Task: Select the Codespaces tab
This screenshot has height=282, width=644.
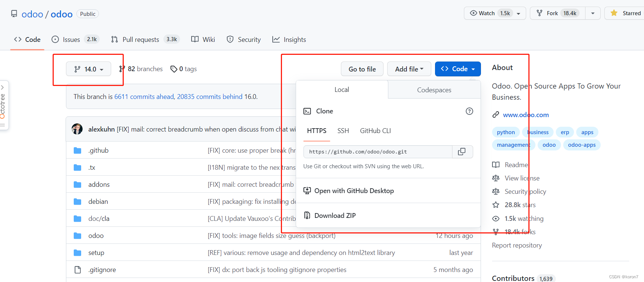Action: (x=434, y=90)
